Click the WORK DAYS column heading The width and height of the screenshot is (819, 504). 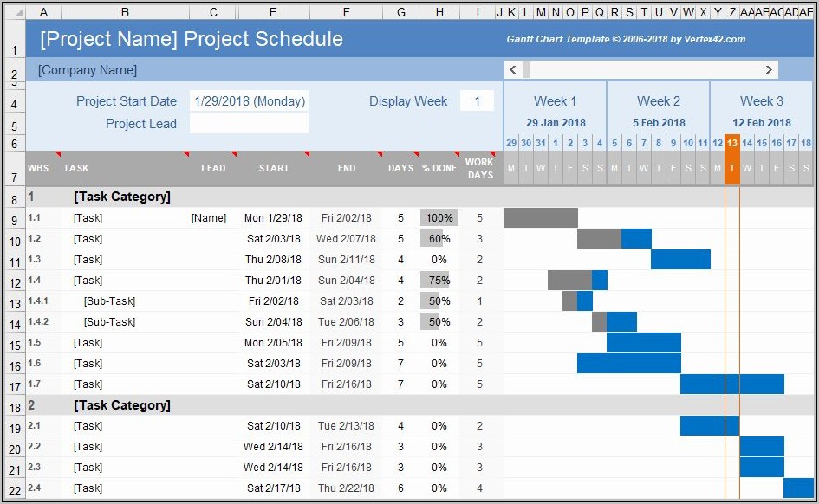[x=479, y=168]
